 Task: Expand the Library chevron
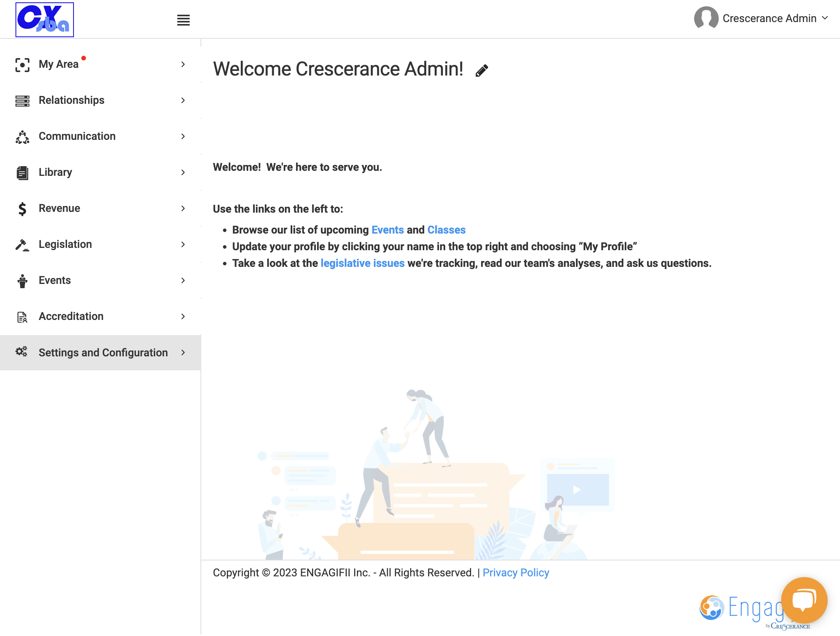click(x=183, y=172)
